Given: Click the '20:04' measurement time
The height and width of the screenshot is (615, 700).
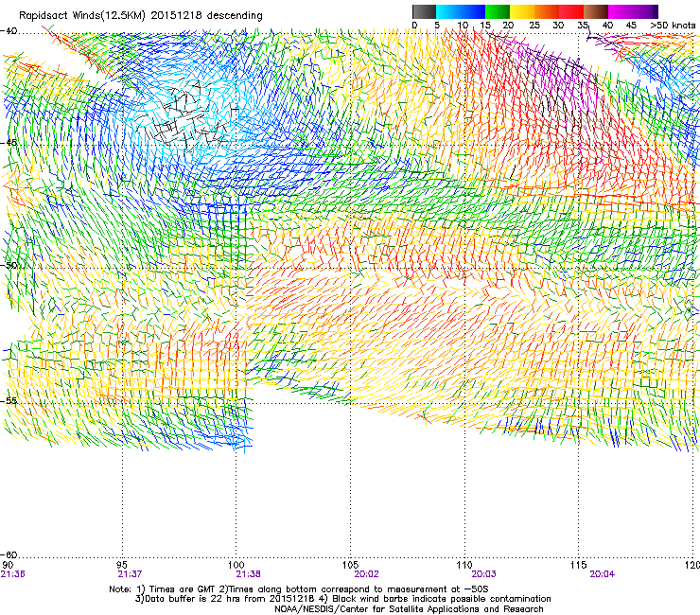Looking at the screenshot, I should pyautogui.click(x=603, y=574).
